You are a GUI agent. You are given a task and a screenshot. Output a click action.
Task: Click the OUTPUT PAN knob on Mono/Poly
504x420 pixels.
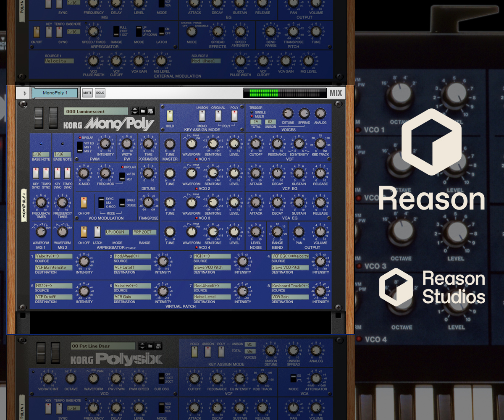click(x=299, y=232)
